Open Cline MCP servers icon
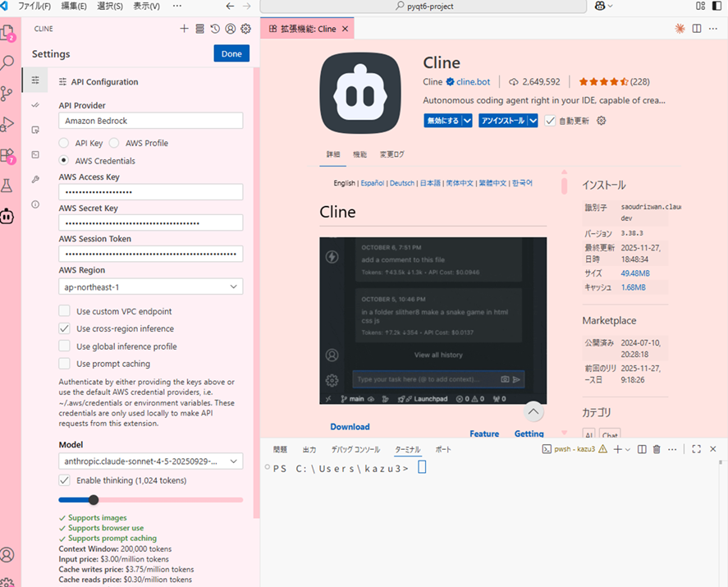Viewport: 728px width, 587px height. click(199, 29)
